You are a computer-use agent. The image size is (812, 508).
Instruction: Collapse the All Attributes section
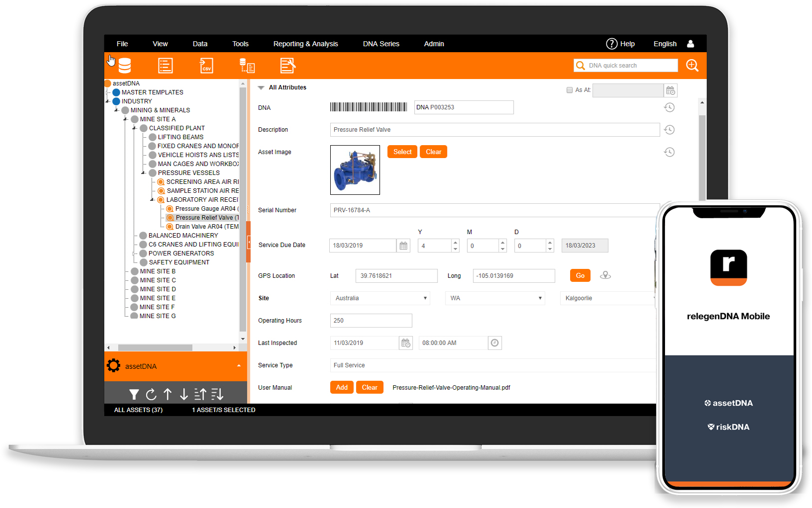pyautogui.click(x=261, y=87)
